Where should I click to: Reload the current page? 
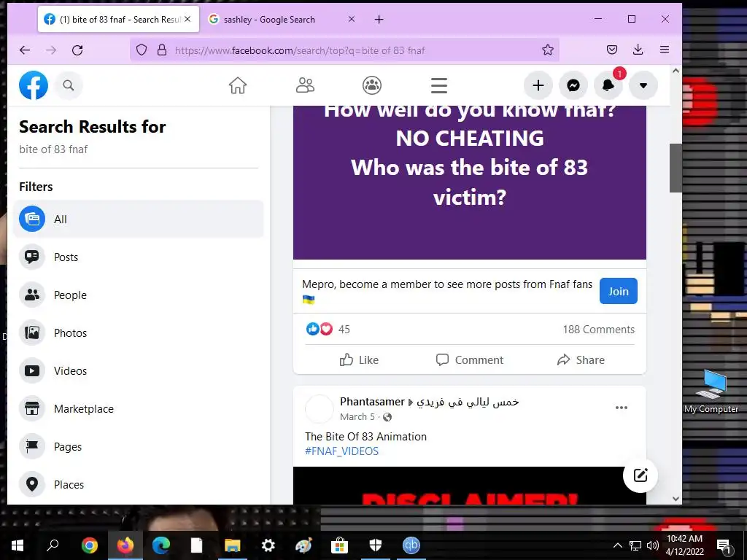tap(77, 50)
